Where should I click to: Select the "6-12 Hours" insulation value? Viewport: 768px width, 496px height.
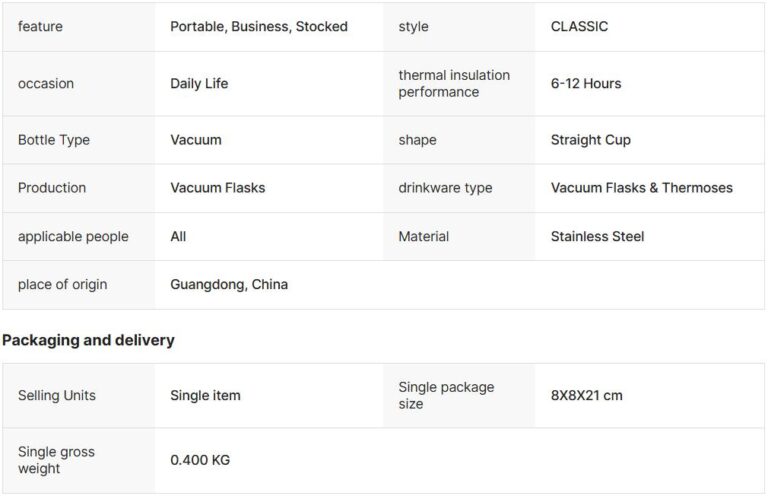tap(586, 84)
